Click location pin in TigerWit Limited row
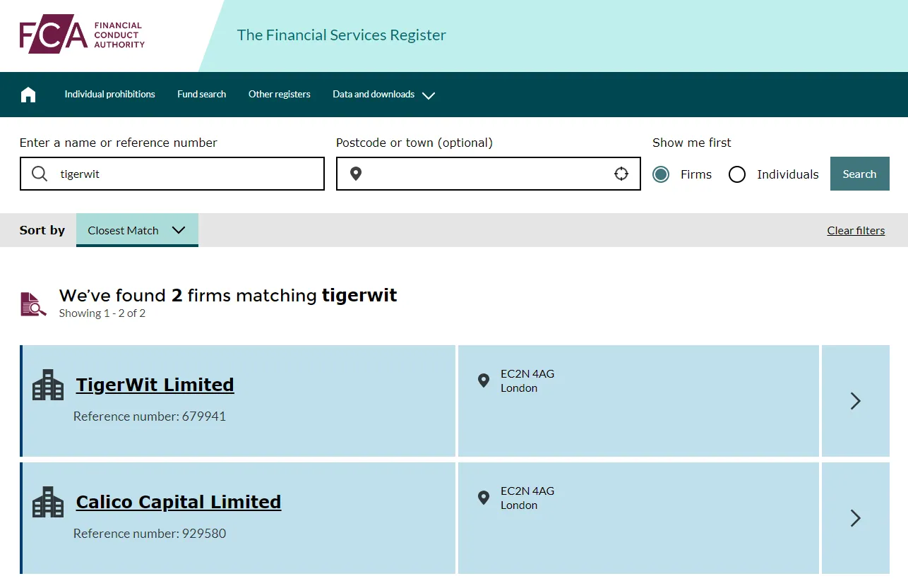Viewport: 908px width, 588px height. coord(484,380)
